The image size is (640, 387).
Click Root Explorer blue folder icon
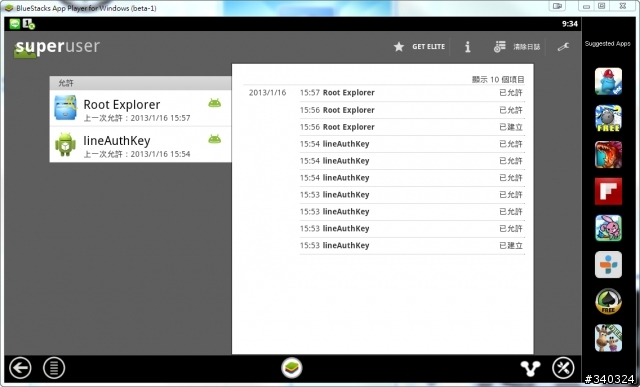tap(65, 108)
